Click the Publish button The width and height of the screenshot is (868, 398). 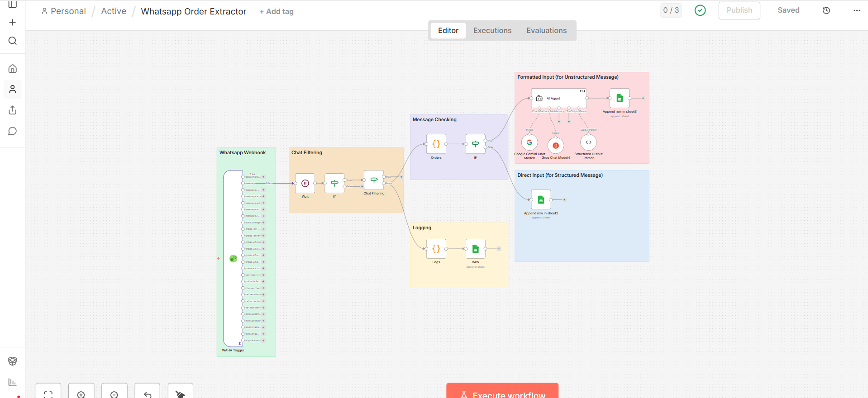(739, 10)
